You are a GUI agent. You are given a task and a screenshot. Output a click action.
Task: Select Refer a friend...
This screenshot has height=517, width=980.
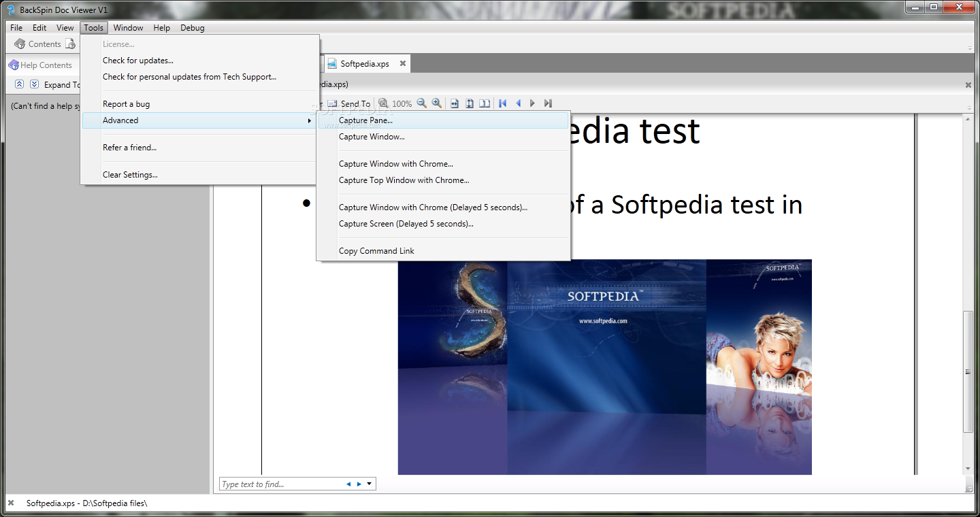point(200,148)
